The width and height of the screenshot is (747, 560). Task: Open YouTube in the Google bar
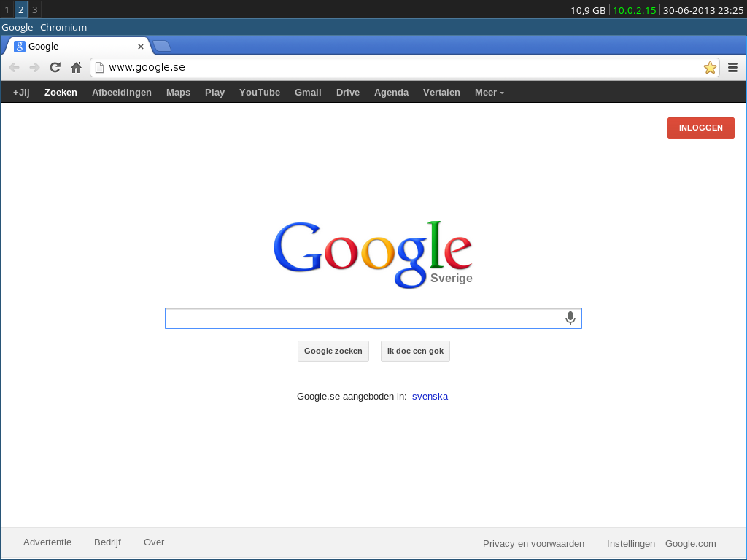pos(260,93)
